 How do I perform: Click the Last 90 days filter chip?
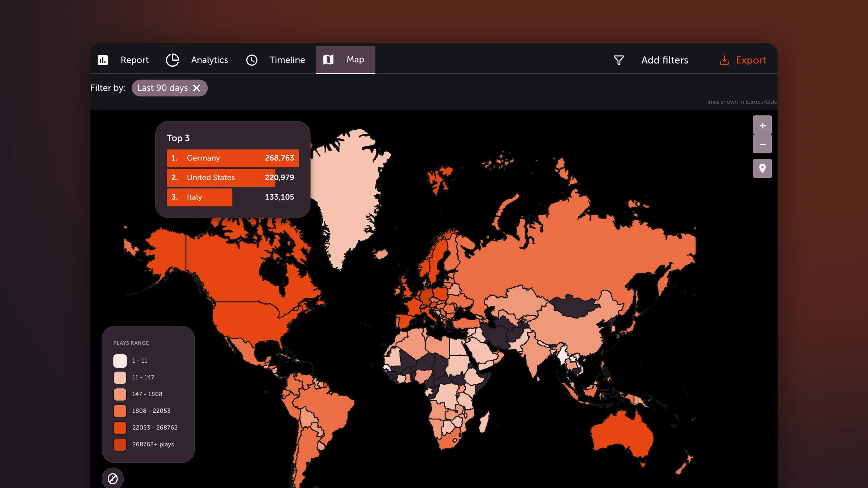[x=169, y=88]
